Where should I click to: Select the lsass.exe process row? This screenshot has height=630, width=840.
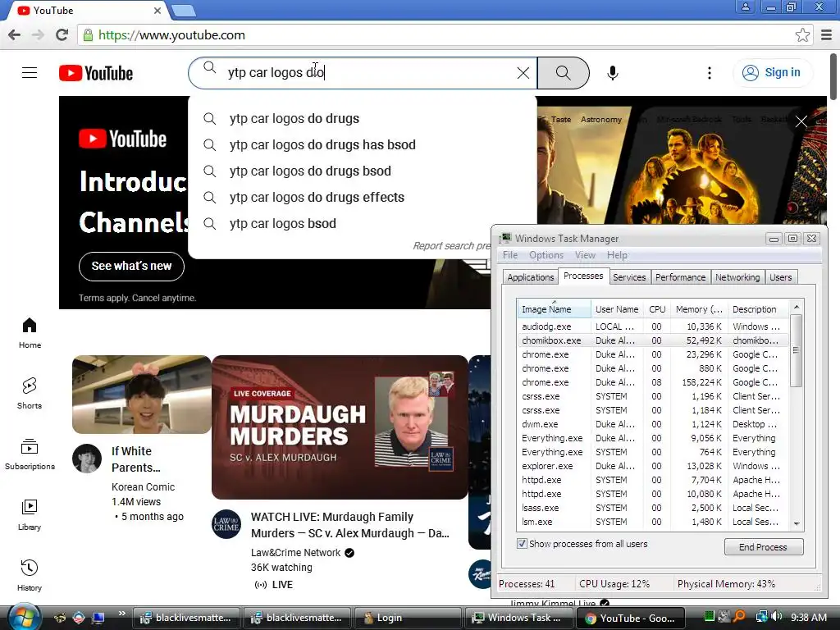click(652, 508)
